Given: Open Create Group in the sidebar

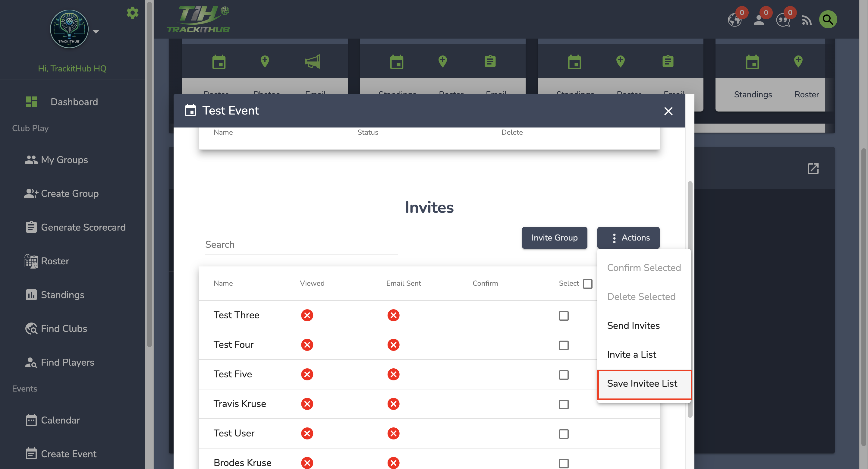Looking at the screenshot, I should point(70,194).
